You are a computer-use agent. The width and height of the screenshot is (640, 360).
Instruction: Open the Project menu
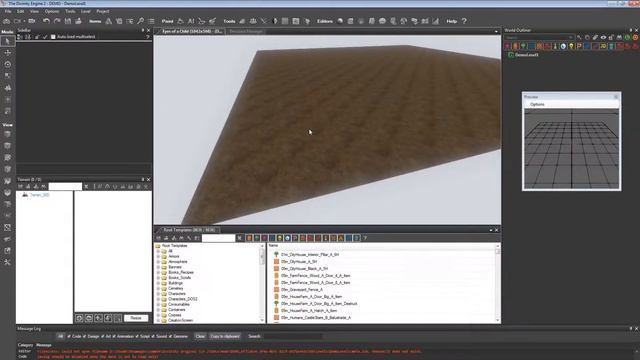tap(102, 11)
